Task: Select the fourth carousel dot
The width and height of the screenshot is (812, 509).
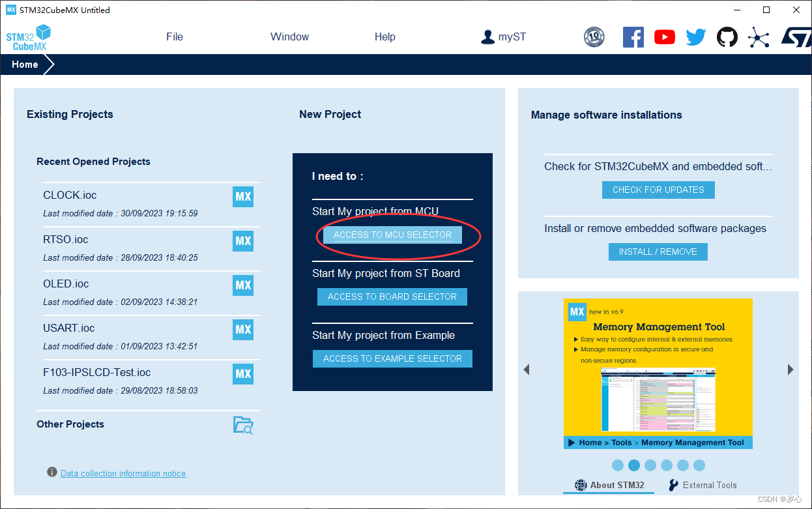Action: pos(667,465)
